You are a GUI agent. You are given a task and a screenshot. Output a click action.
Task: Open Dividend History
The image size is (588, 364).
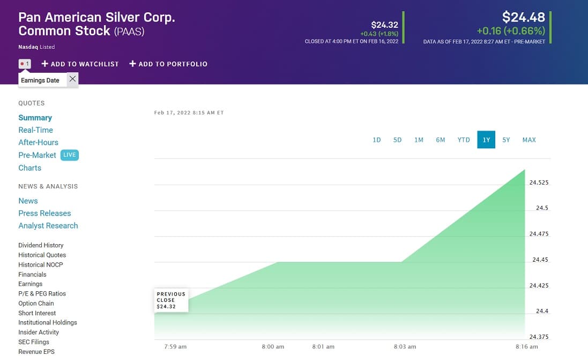pyautogui.click(x=41, y=245)
